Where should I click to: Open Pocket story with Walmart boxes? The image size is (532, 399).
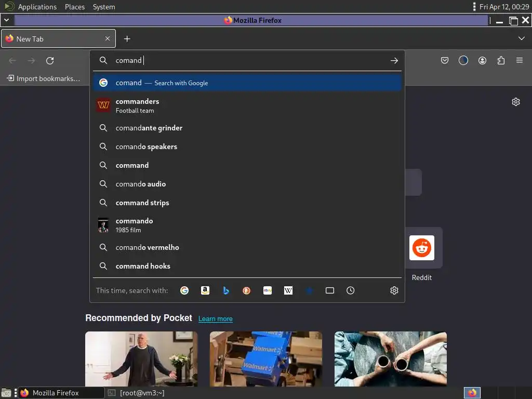click(x=265, y=359)
